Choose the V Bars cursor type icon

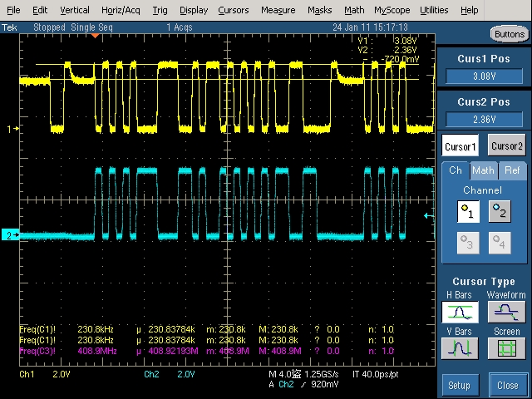click(460, 348)
